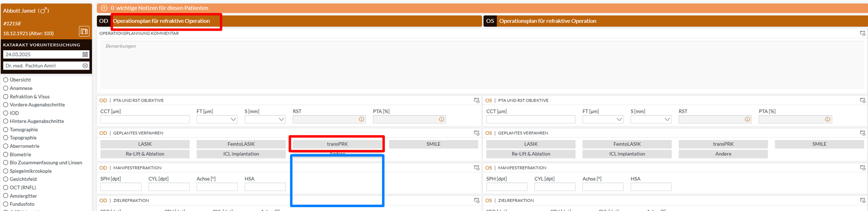868x211 pixels.
Task: Select the OS Operationsplan für refraktive Operation header
Action: point(547,21)
